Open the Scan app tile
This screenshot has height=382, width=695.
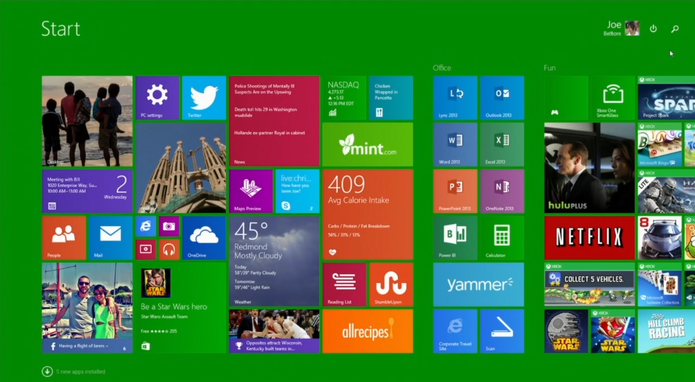pos(502,331)
